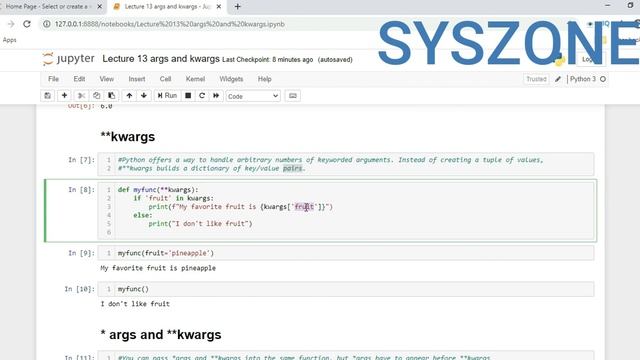Image resolution: width=640 pixels, height=360 pixels.
Task: Click the kernel idle circle indicator
Action: [x=603, y=79]
